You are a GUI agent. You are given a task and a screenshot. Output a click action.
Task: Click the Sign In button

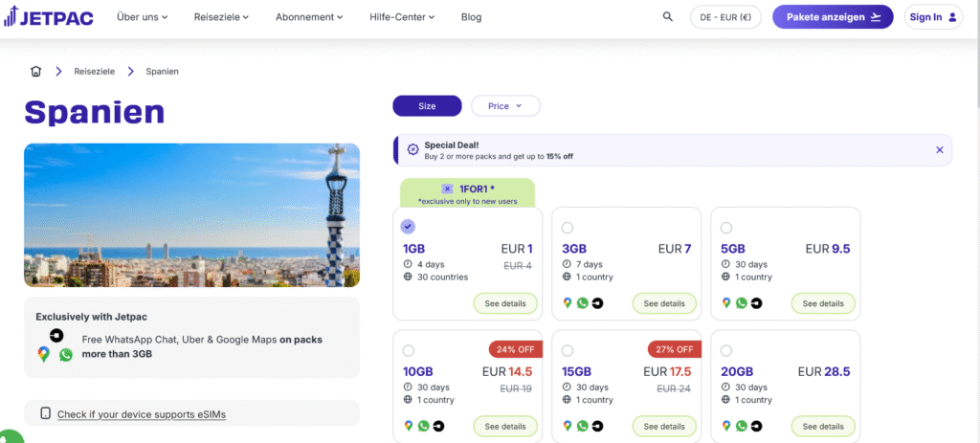coord(933,17)
